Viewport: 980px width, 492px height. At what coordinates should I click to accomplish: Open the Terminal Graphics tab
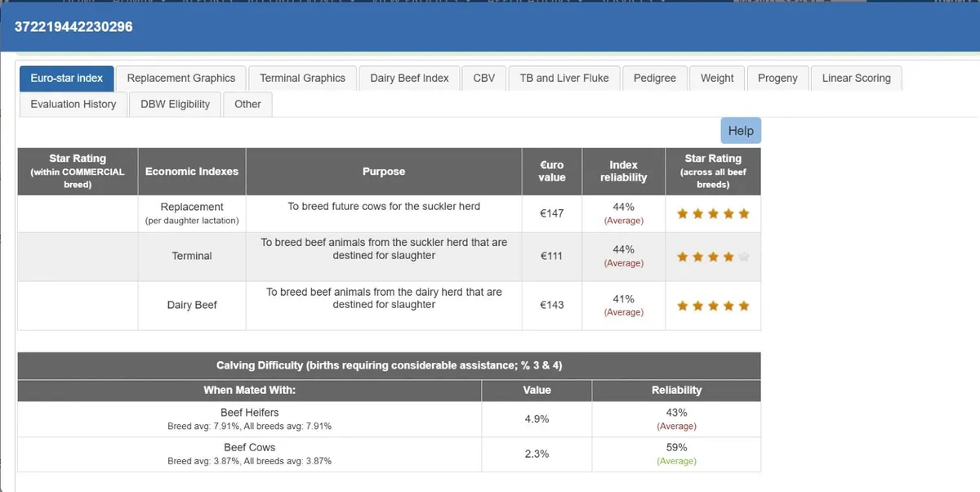(302, 78)
